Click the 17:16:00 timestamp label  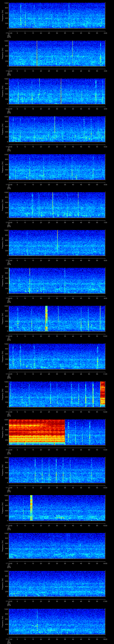click(9, 601)
